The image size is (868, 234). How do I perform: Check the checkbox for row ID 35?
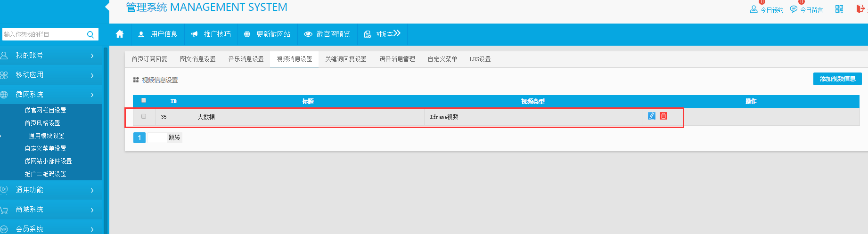click(x=144, y=116)
